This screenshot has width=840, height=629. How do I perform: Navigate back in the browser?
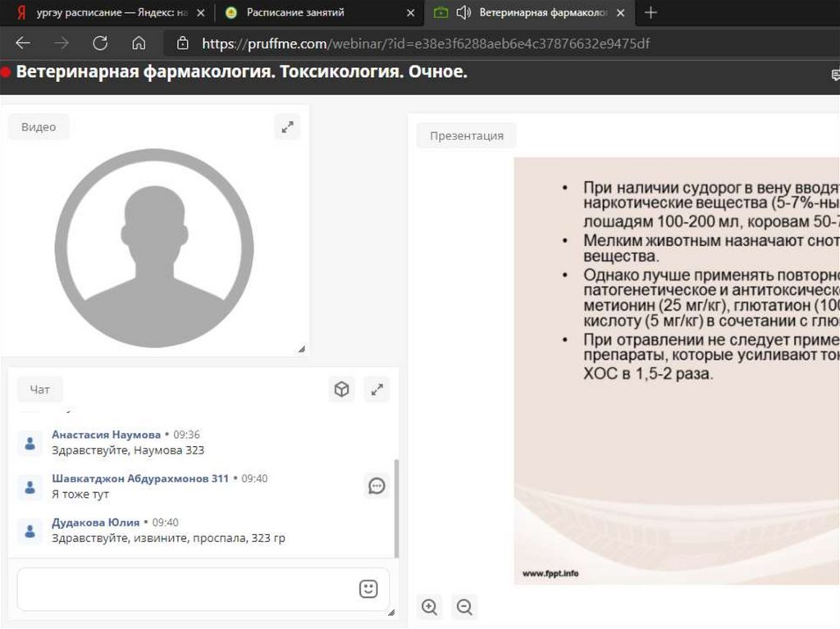23,43
